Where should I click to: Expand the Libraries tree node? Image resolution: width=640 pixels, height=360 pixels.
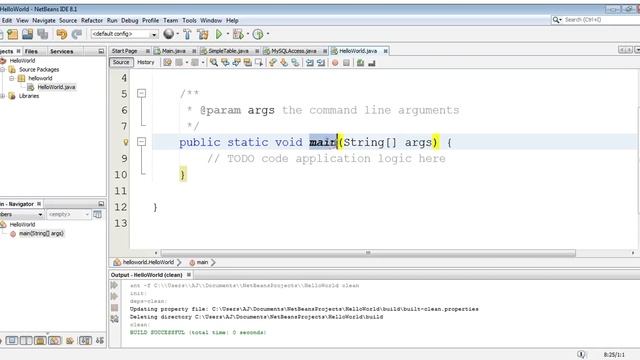(x=2, y=96)
